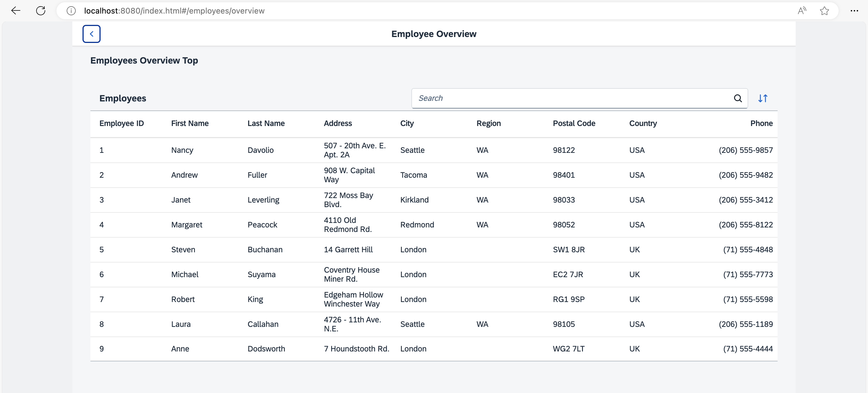Screen dimensions: 868x393
Task: Reload the page with refresh icon
Action: pyautogui.click(x=41, y=11)
